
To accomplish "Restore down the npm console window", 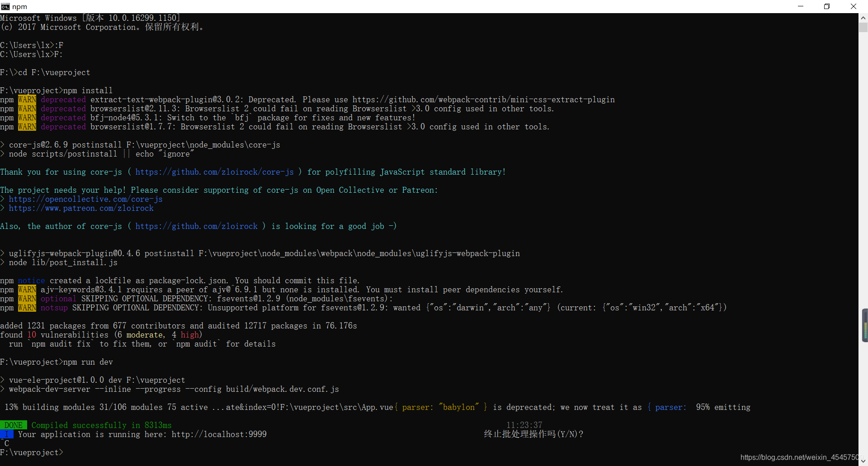I will point(827,6).
